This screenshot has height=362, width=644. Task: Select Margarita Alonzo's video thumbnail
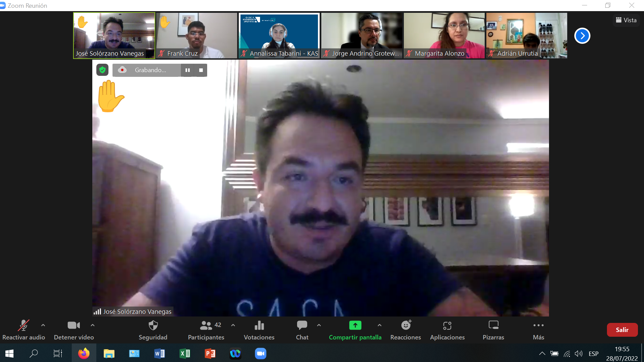(x=444, y=35)
